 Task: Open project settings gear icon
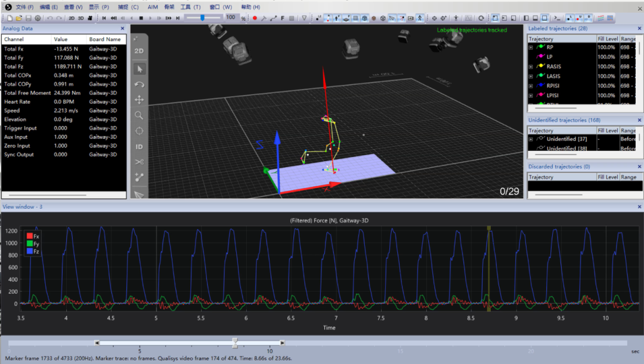tap(38, 18)
